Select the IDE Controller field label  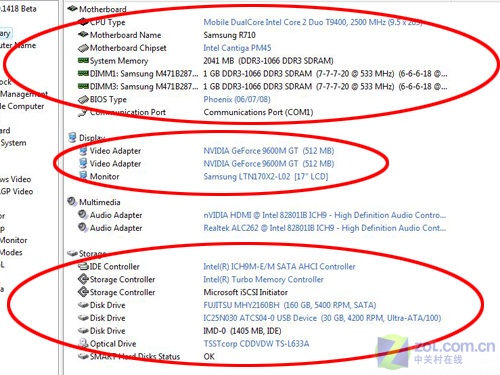(115, 266)
